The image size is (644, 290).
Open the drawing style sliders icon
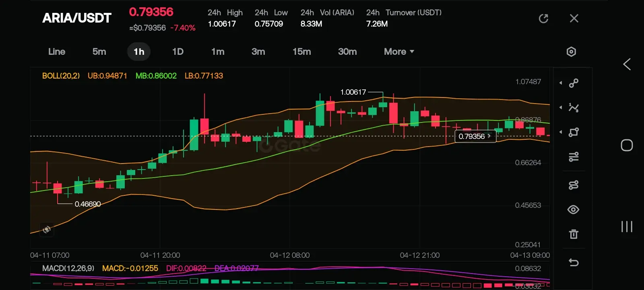(574, 157)
